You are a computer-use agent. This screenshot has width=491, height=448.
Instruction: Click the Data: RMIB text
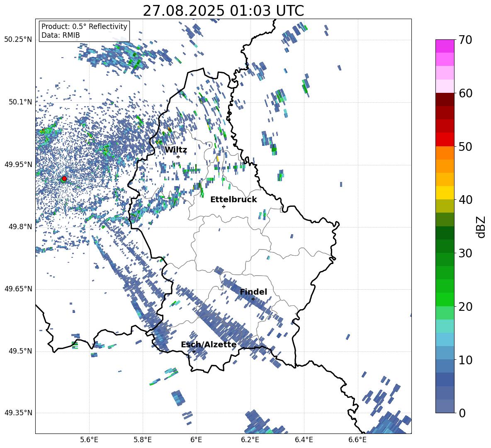[61, 35]
